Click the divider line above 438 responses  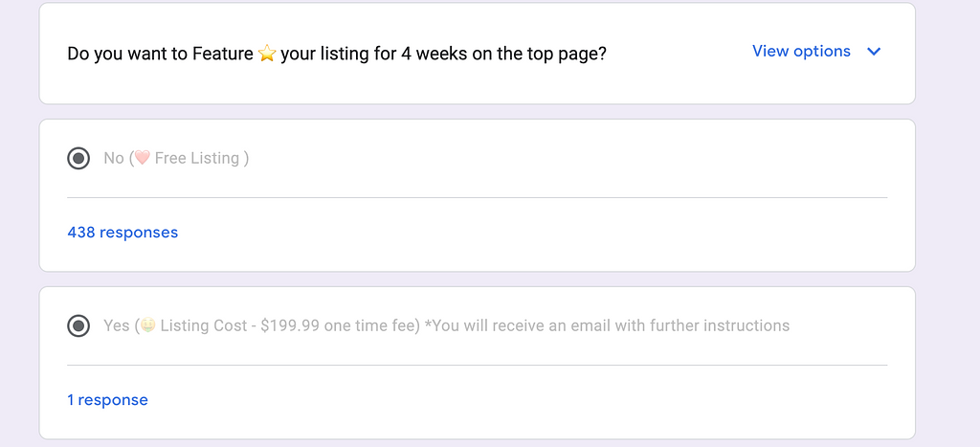[x=477, y=197]
